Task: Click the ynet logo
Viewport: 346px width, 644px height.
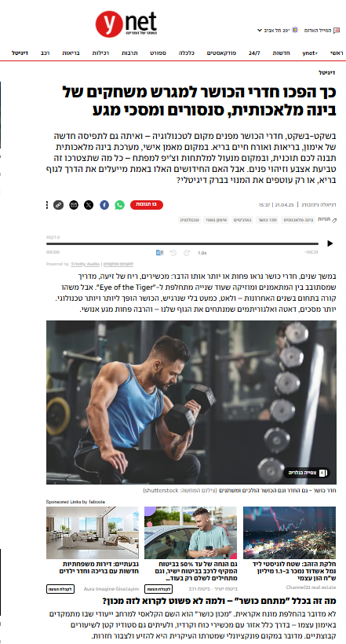Action: (126, 24)
